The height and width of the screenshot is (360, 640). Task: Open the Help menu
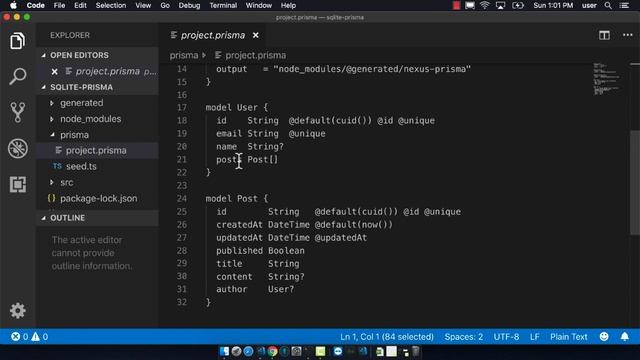click(x=288, y=5)
